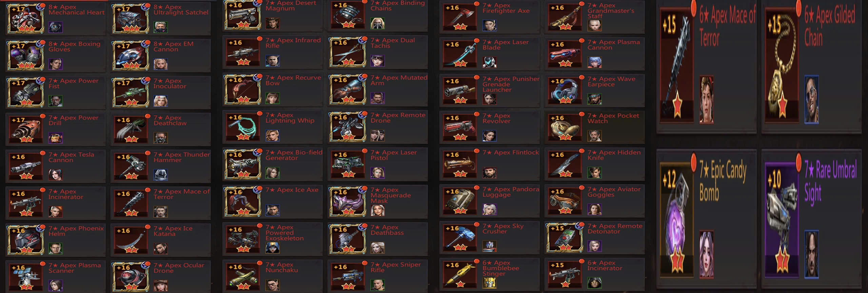The width and height of the screenshot is (868, 293).
Task: Open the Apex Pandora Luggage name label
Action: (511, 192)
